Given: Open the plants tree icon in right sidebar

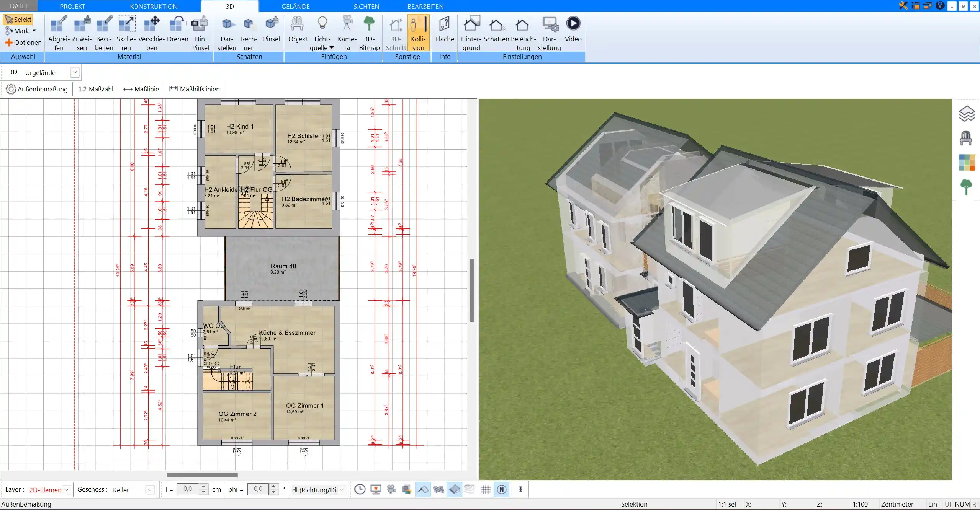Looking at the screenshot, I should 966,187.
